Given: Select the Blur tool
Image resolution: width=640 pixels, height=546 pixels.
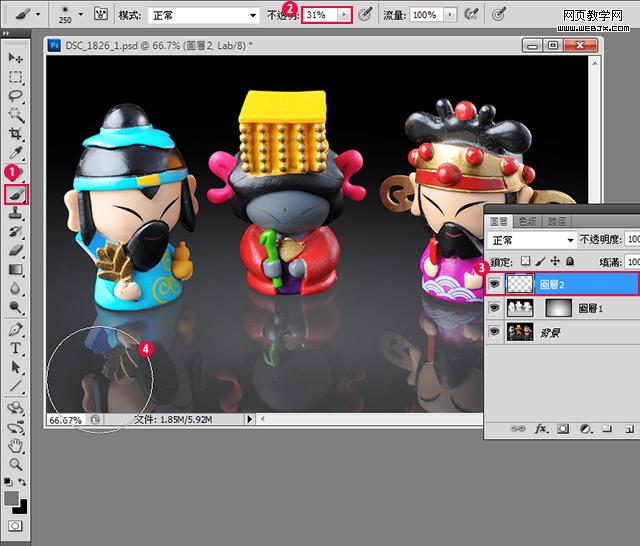Looking at the screenshot, I should point(16,288).
